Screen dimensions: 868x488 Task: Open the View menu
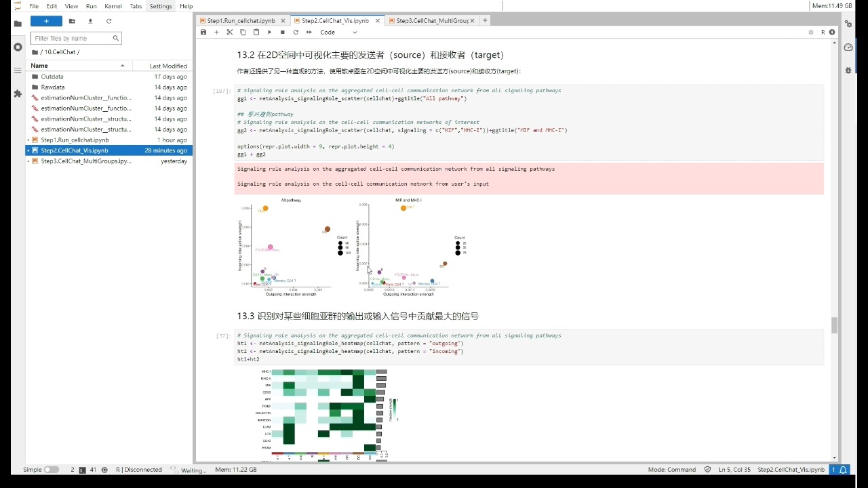coord(71,6)
